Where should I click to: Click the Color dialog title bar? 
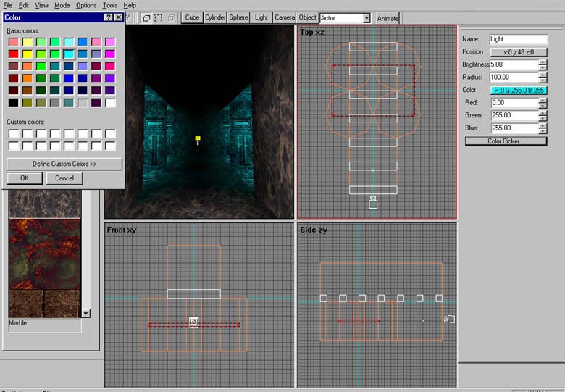(x=54, y=17)
